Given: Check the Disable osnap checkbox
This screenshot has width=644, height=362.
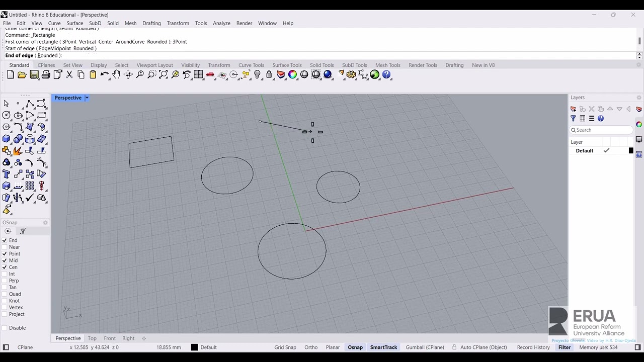Looking at the screenshot, I should coord(5,328).
